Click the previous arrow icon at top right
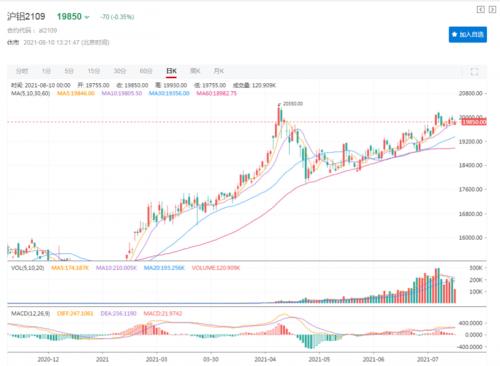 pos(481,10)
